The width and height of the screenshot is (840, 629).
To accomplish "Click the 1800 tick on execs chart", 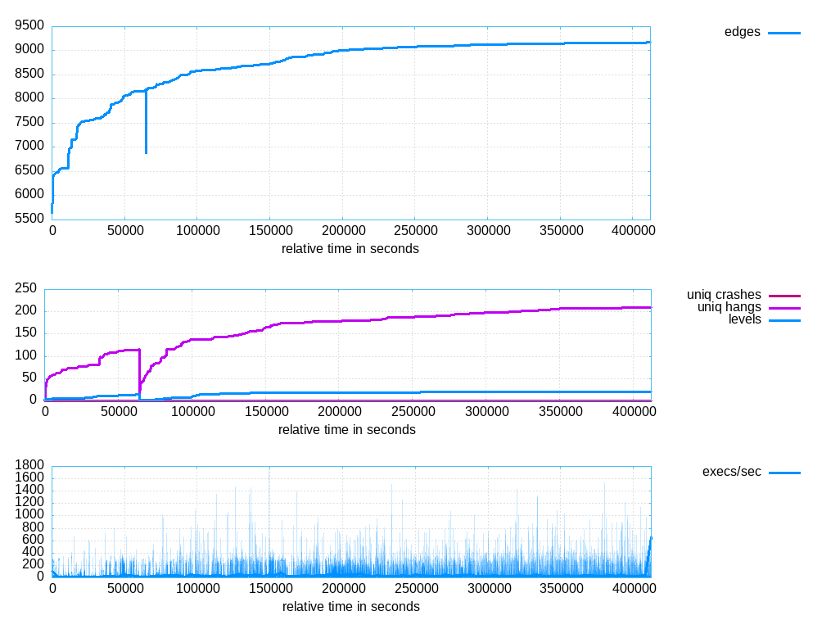I will (29, 464).
